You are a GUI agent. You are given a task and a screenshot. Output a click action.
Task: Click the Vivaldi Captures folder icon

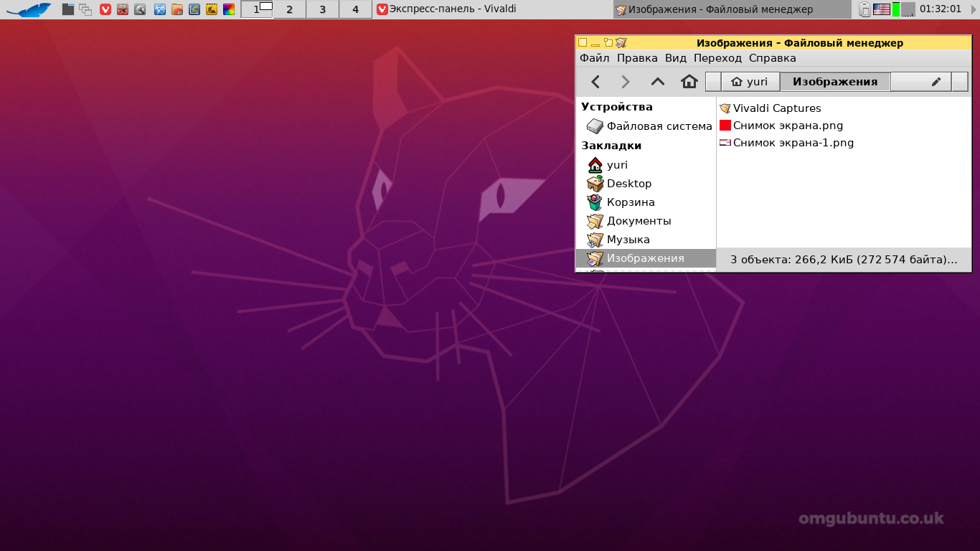725,108
